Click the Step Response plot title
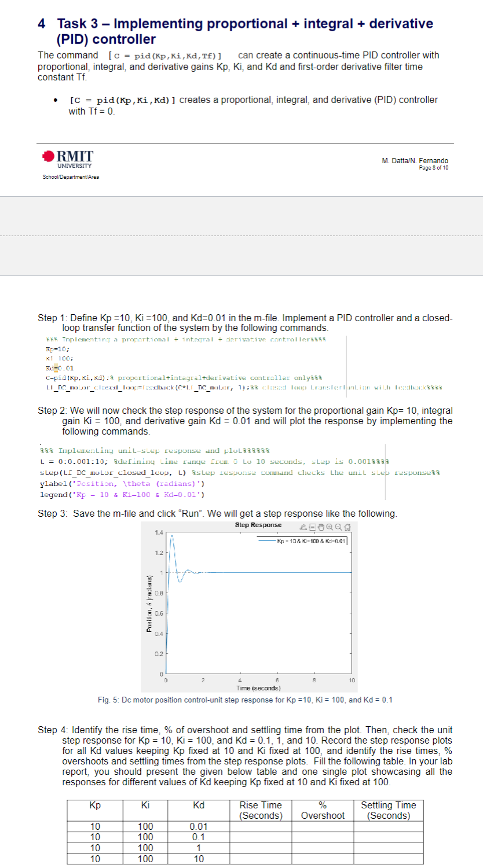This screenshot has height=868, width=483. tap(259, 525)
